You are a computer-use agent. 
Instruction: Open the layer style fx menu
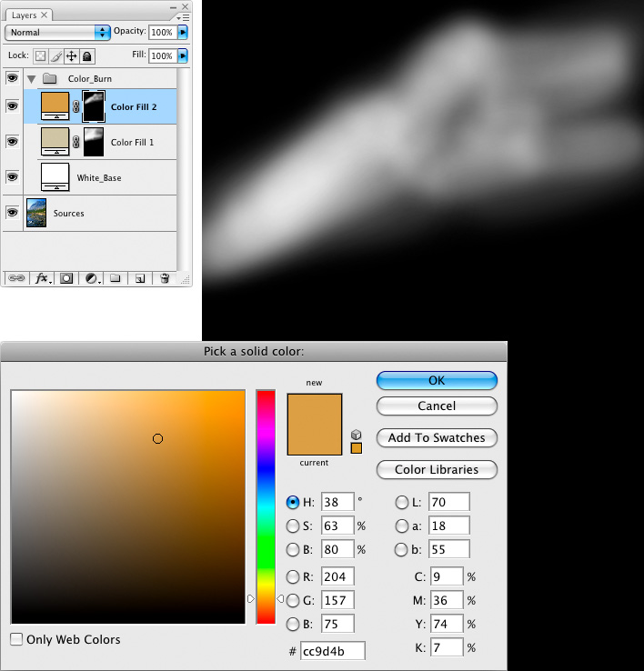tap(42, 279)
